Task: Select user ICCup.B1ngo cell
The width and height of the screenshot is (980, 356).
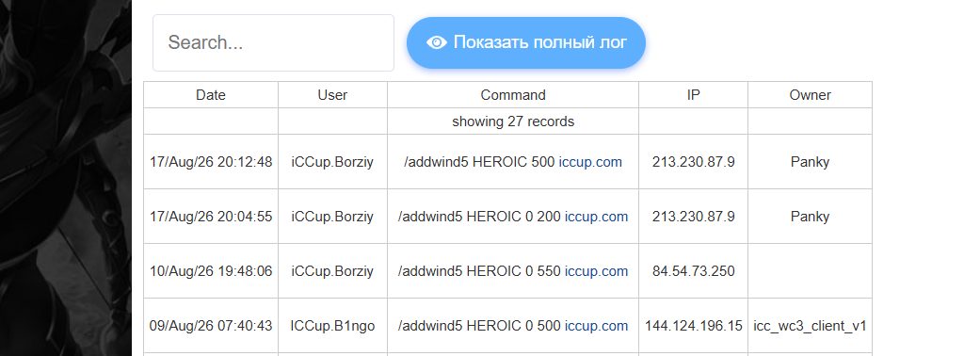Action: click(x=332, y=326)
